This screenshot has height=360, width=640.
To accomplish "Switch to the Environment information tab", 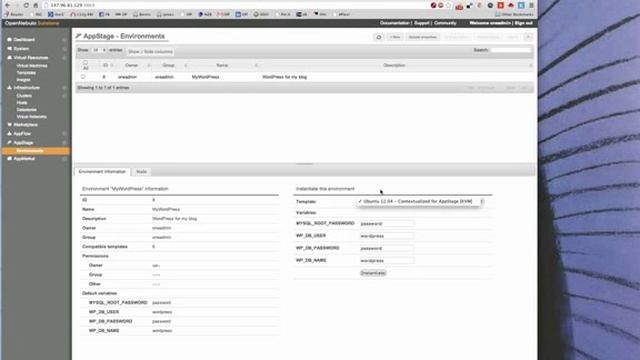I will tap(102, 172).
